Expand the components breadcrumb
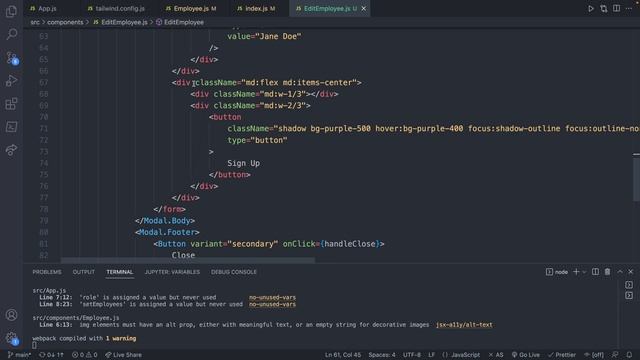Viewport: 640px width, 360px height. (65, 22)
